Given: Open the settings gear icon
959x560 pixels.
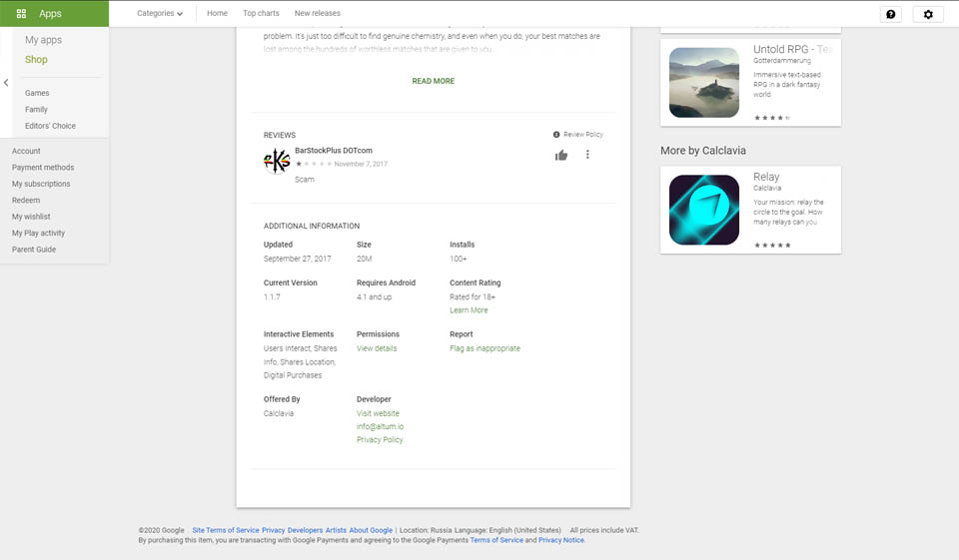Looking at the screenshot, I should tap(928, 14).
